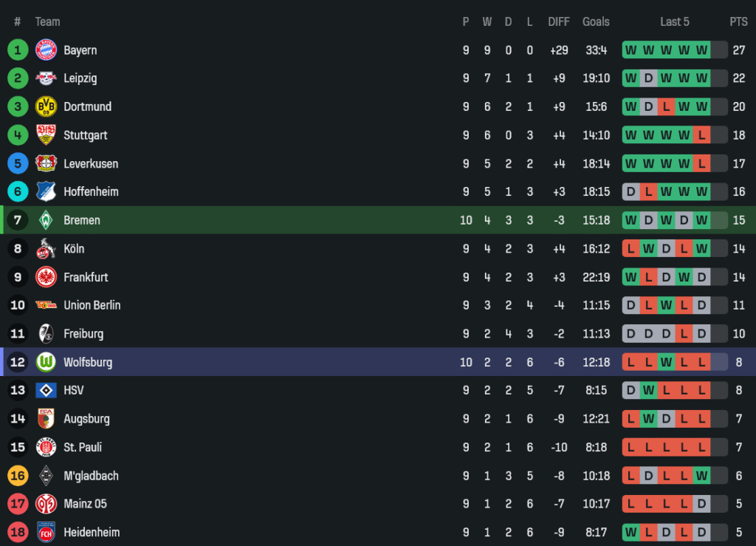Open the Leverkusen team logo

[x=46, y=163]
